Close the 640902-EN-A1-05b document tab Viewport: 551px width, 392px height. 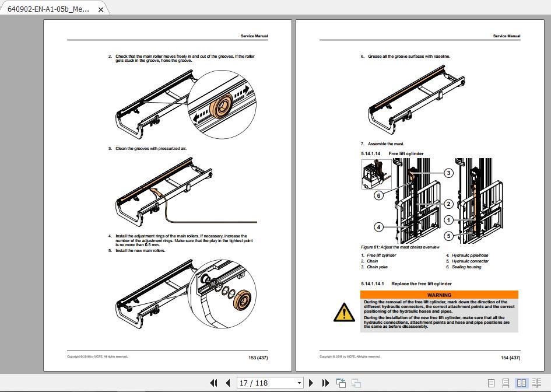(100, 9)
